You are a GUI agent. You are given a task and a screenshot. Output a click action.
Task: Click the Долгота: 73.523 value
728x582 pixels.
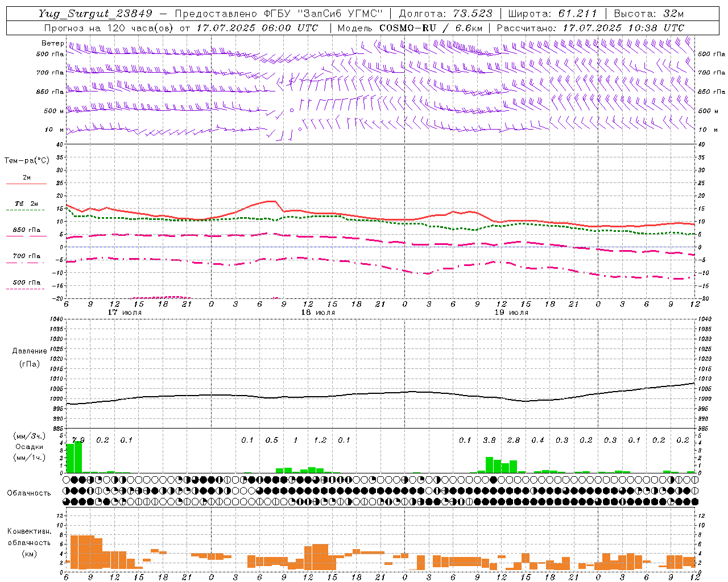445,14
